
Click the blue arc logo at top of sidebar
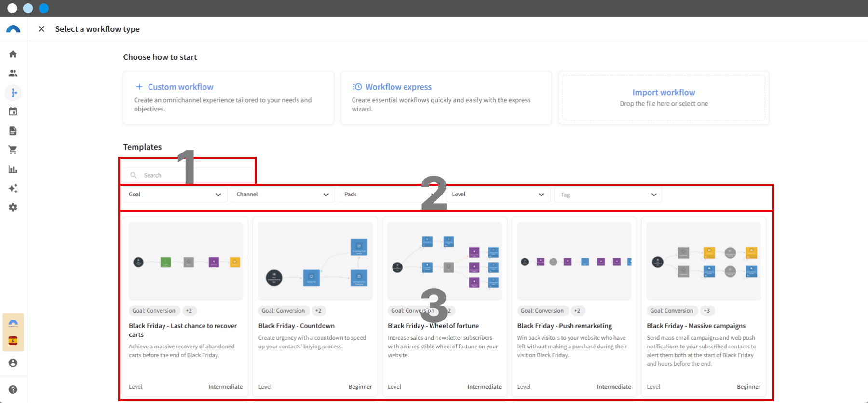(x=13, y=29)
